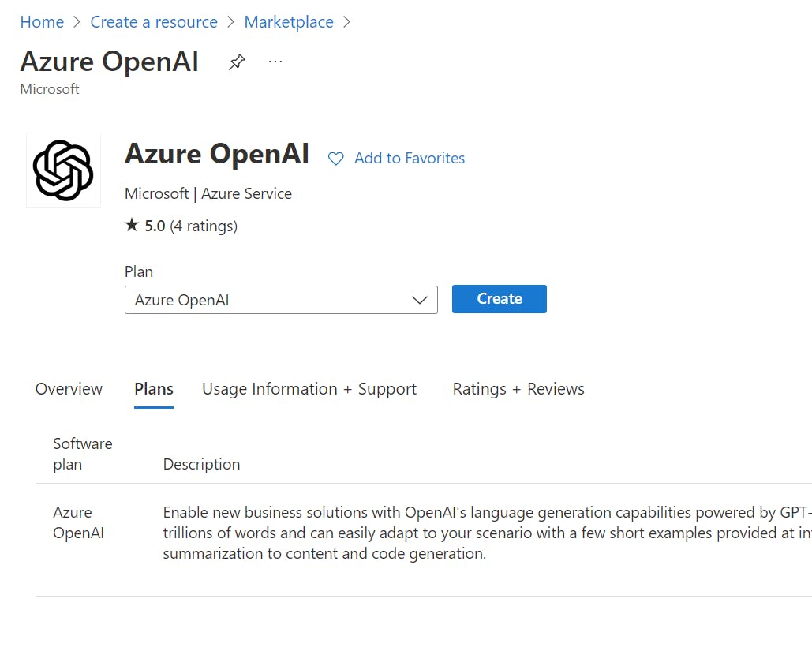The image size is (812, 666).
Task: Click the 5.0 (4 ratings) text
Action: pyautogui.click(x=191, y=226)
